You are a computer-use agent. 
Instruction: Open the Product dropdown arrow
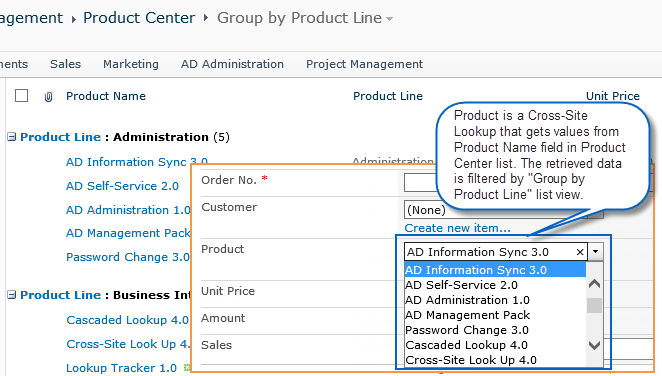(595, 252)
